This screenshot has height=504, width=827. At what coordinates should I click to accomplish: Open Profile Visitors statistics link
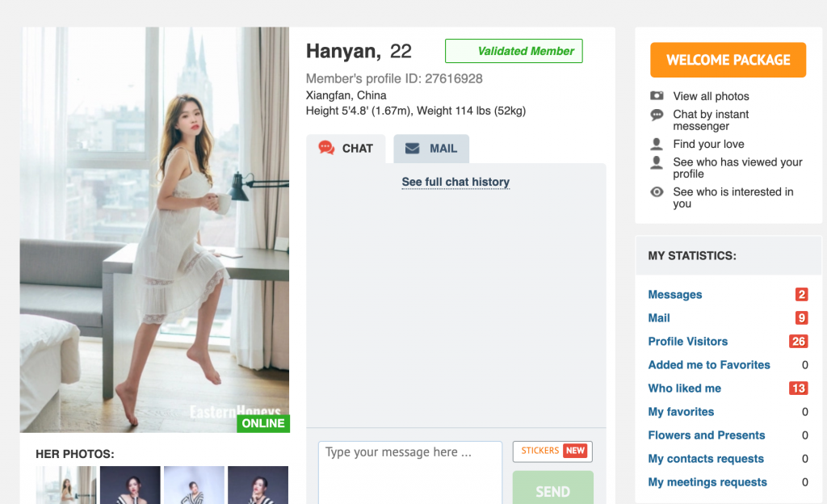[688, 342]
